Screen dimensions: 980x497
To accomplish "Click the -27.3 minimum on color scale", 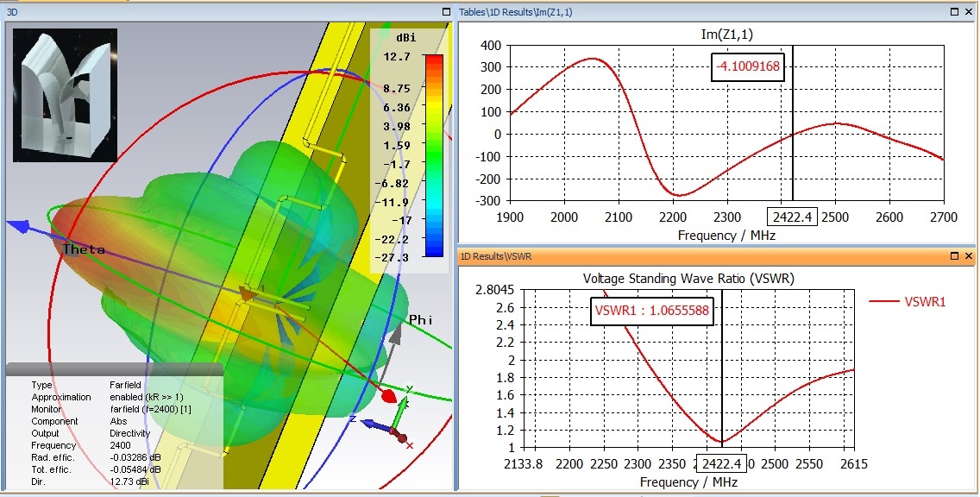I will pyautogui.click(x=393, y=258).
